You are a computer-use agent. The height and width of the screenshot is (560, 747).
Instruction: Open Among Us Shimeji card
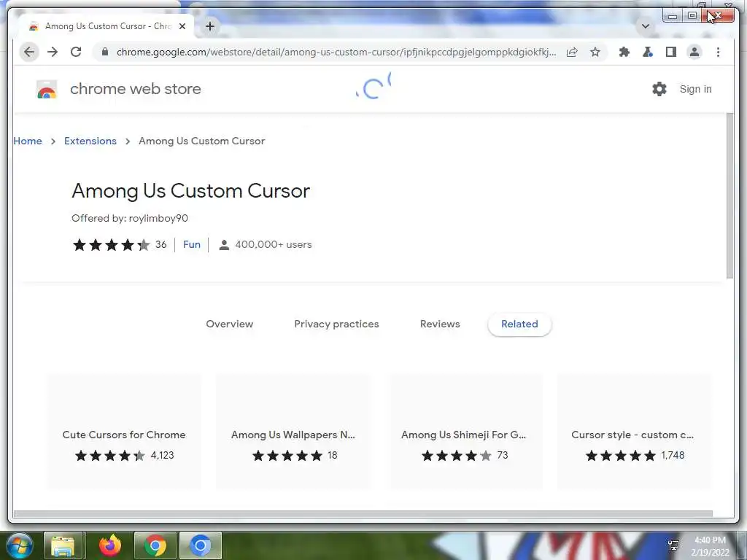(x=466, y=432)
